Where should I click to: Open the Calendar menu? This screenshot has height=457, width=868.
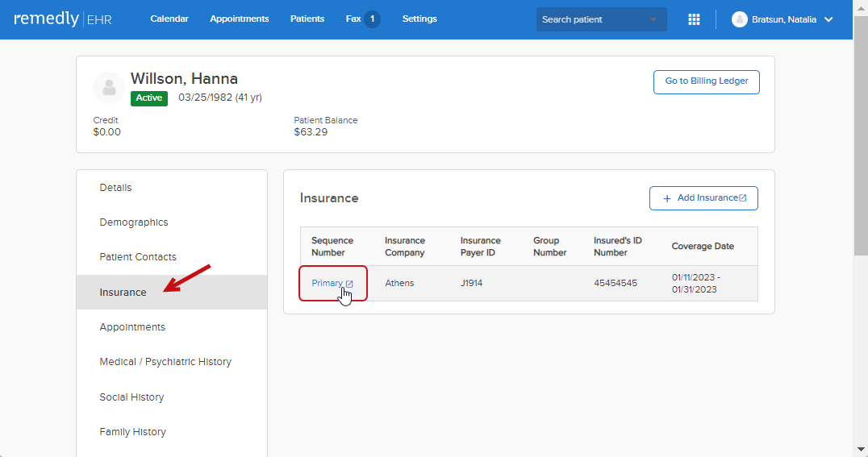click(169, 19)
